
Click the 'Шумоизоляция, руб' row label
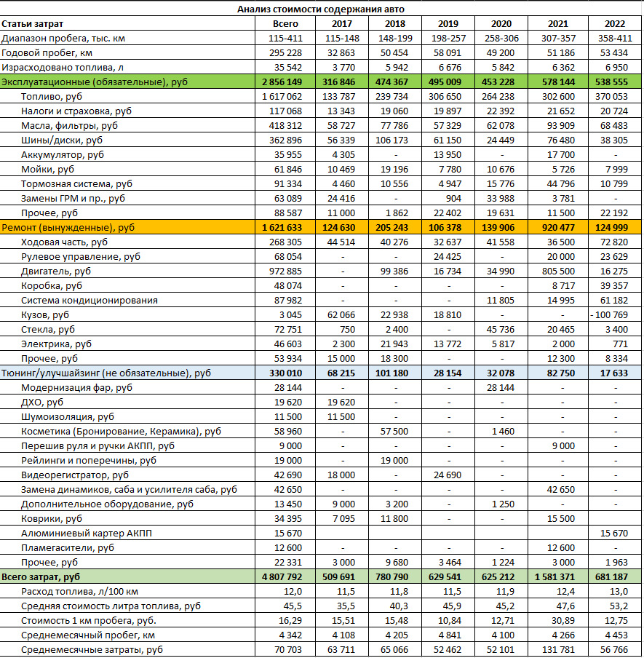(x=68, y=416)
